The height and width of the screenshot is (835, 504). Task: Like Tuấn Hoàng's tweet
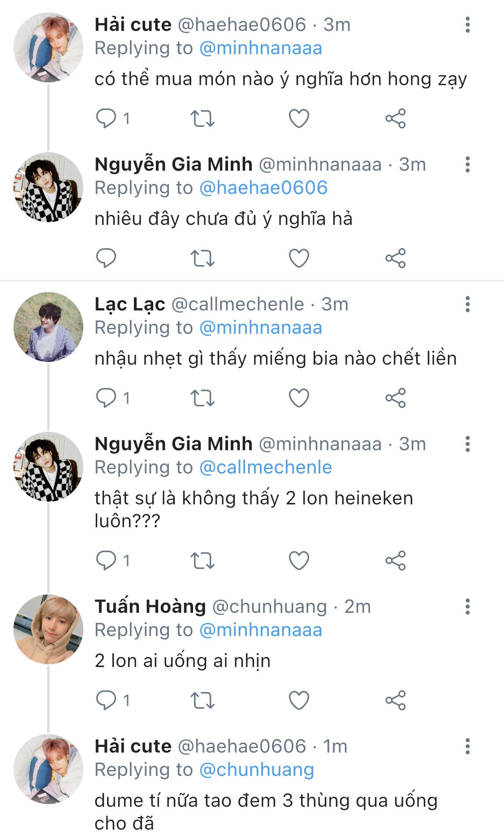299,701
